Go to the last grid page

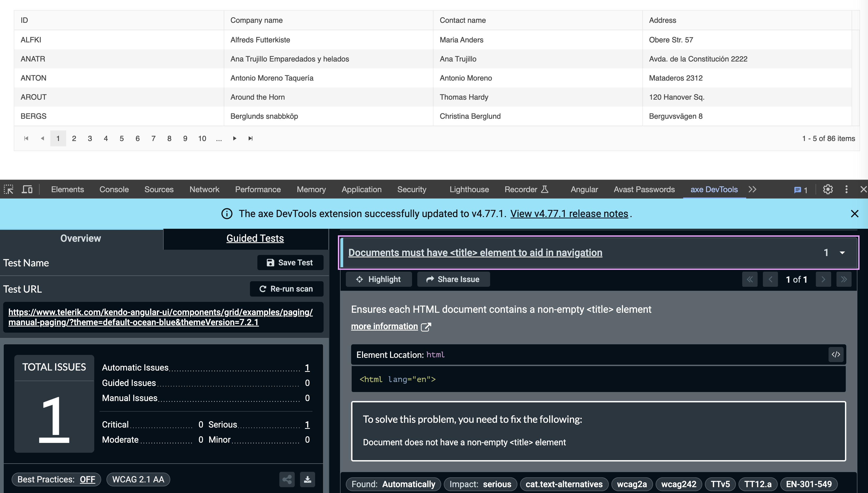pyautogui.click(x=250, y=138)
